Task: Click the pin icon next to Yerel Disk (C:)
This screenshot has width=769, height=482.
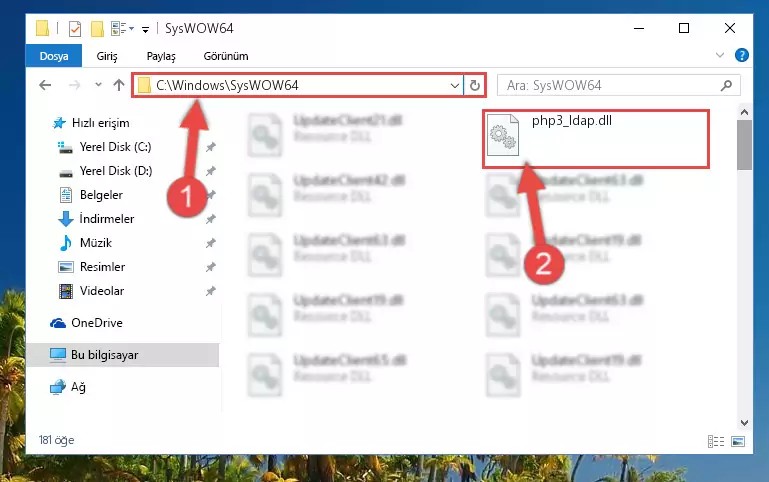Action: 210,147
